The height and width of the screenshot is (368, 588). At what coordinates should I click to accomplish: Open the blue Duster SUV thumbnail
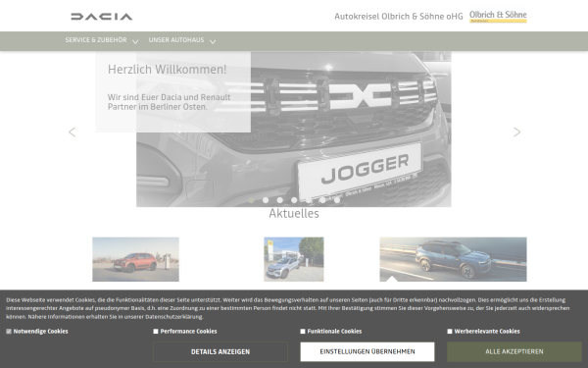(x=453, y=259)
